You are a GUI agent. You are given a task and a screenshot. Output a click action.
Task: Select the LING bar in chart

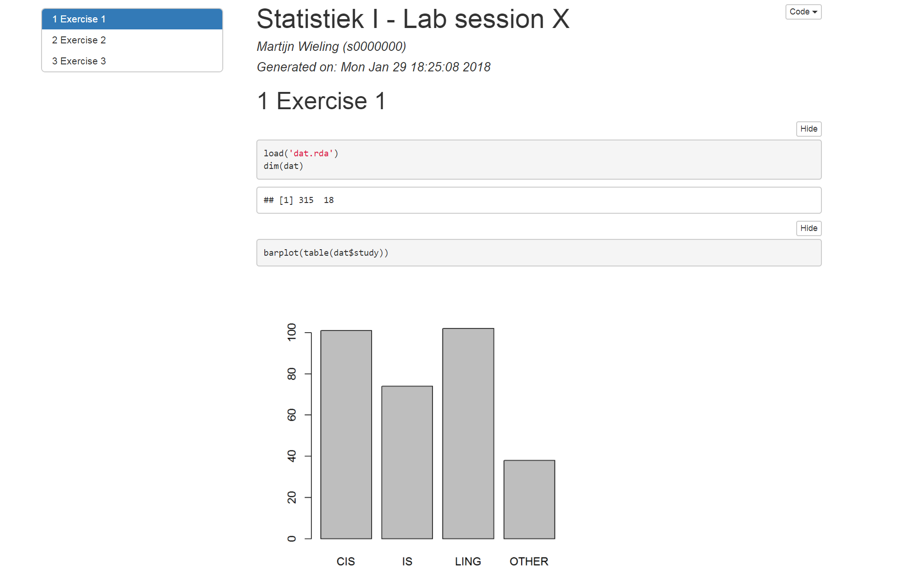(x=468, y=434)
